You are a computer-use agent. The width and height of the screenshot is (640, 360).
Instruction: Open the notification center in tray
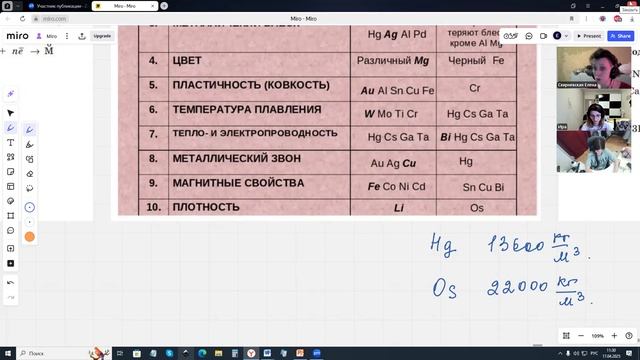629,353
